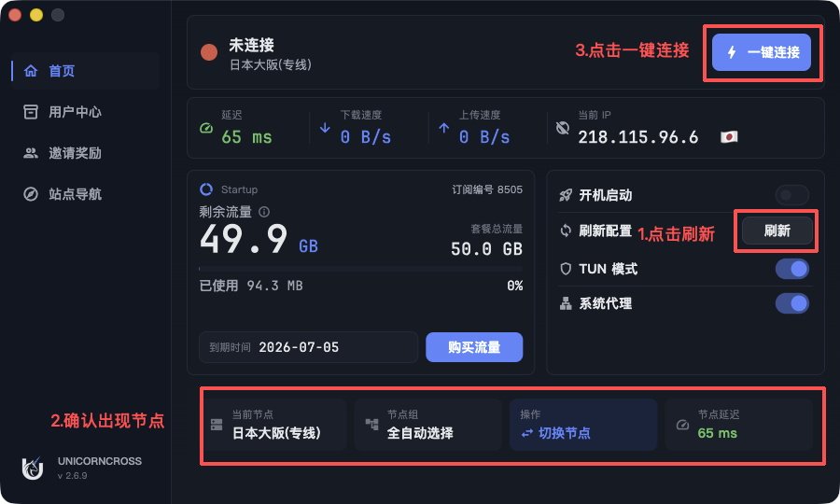The width and height of the screenshot is (840, 504).
Task: Click the refresh arrows icon beside 刷新配置
Action: 566,231
